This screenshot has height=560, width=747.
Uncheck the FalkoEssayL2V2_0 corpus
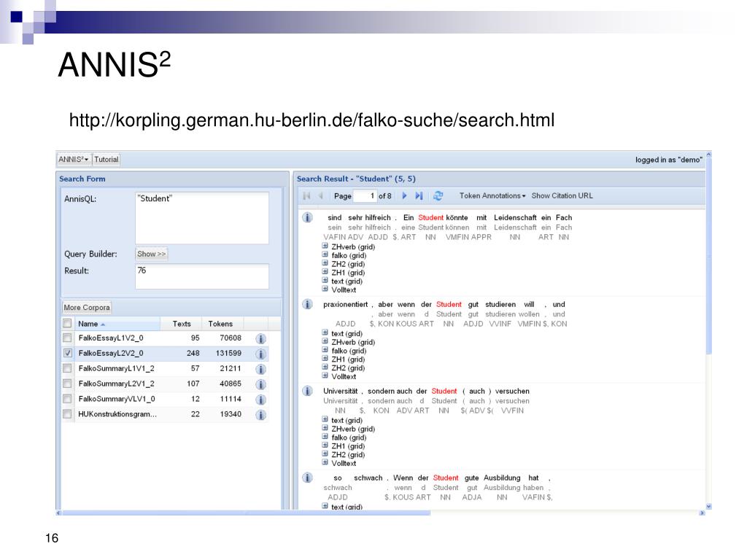67,354
